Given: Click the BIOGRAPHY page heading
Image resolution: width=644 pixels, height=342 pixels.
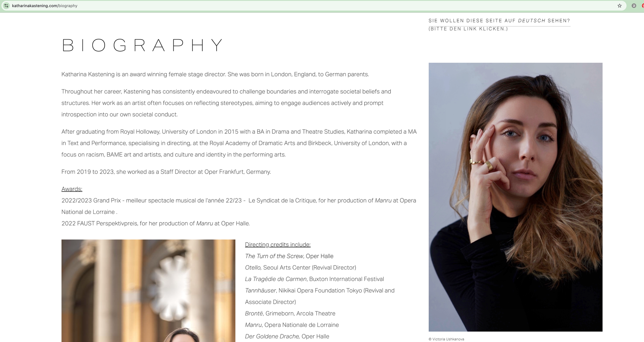Looking at the screenshot, I should click(x=143, y=45).
